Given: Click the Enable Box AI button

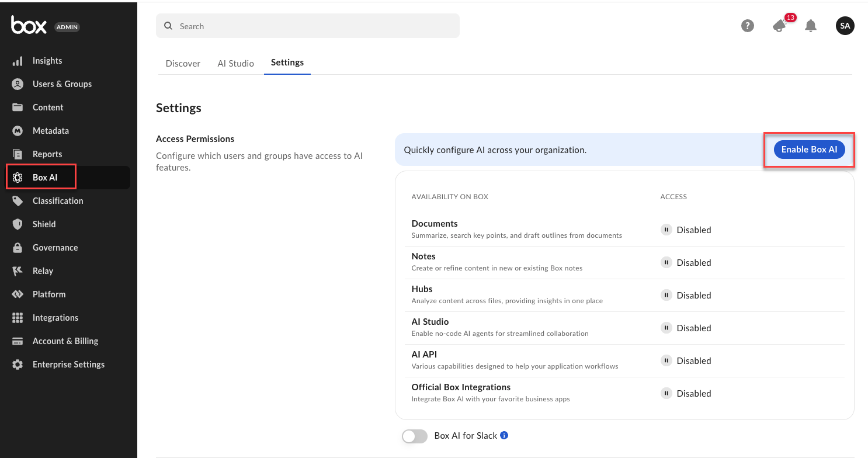Looking at the screenshot, I should 809,150.
